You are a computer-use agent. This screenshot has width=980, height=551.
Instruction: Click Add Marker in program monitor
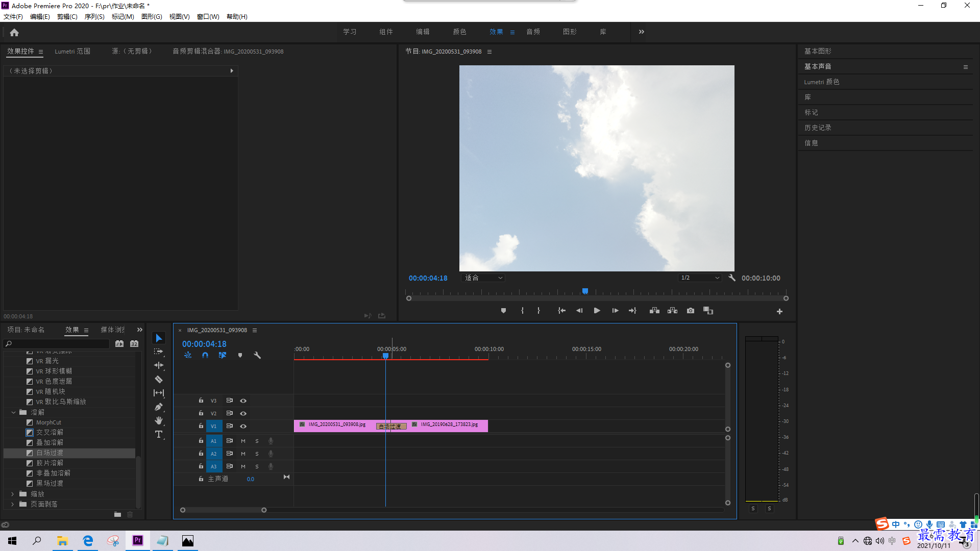503,311
